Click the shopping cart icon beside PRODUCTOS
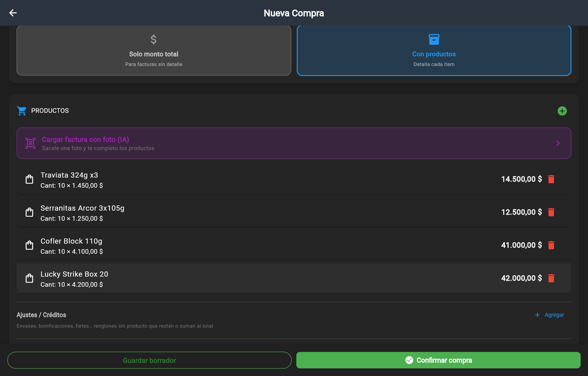 pos(22,111)
